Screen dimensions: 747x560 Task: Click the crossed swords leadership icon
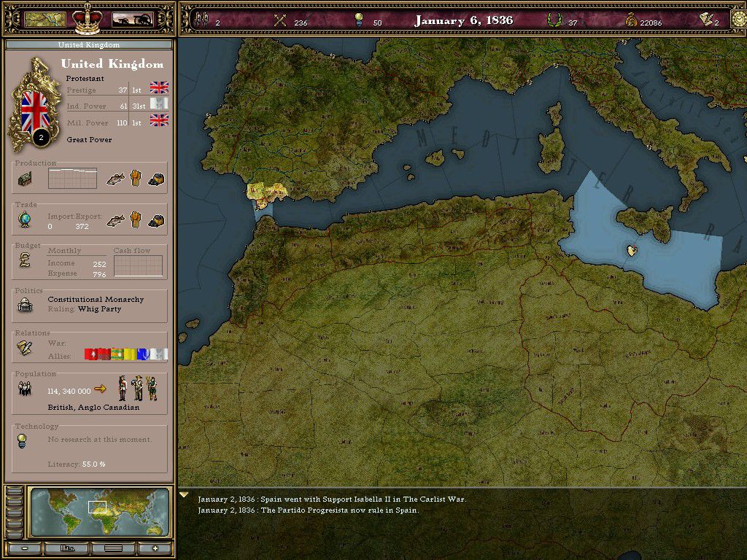(x=280, y=20)
